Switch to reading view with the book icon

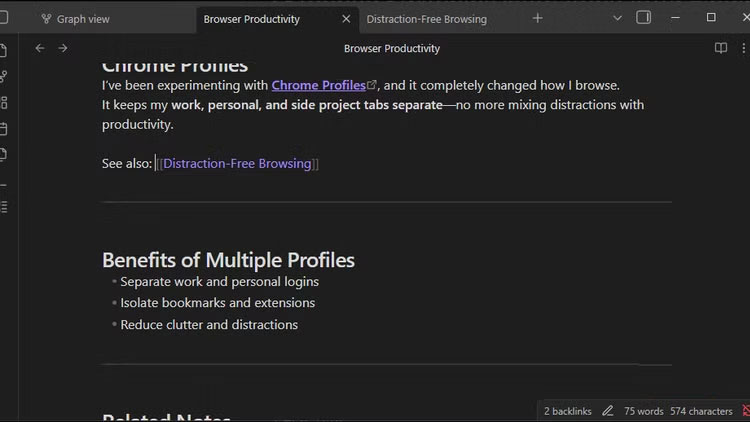click(x=720, y=48)
